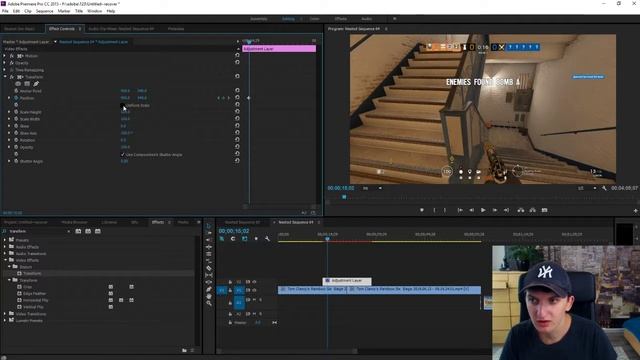Image resolution: width=640 pixels, height=360 pixels.
Task: Select the Hand tool
Action: click(209, 296)
